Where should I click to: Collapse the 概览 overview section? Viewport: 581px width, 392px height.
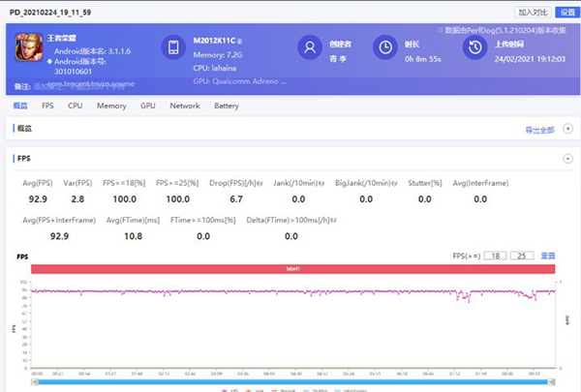point(567,129)
